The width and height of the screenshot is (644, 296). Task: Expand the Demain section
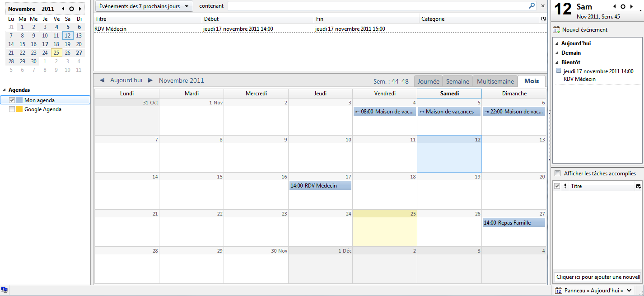557,53
